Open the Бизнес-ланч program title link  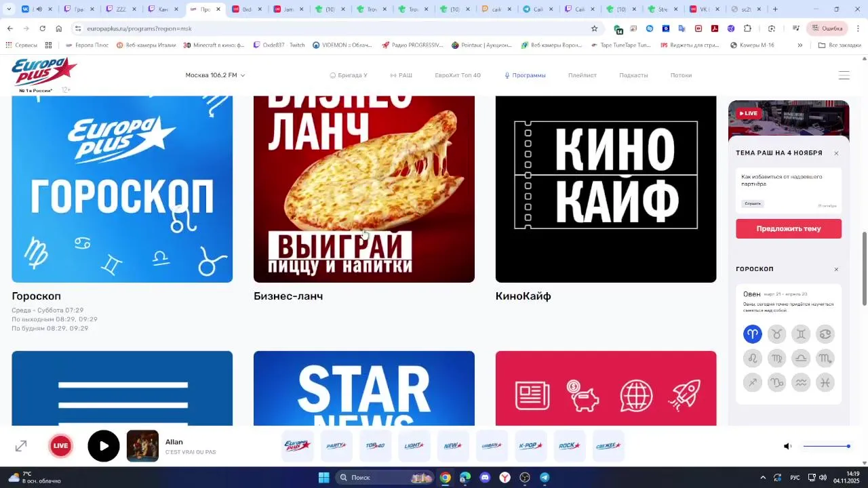(288, 296)
